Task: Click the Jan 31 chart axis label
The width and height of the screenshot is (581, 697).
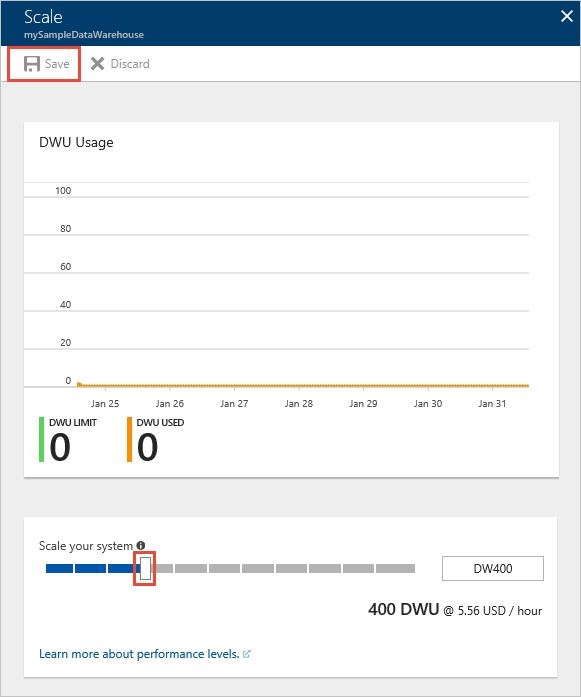Action: pos(492,404)
